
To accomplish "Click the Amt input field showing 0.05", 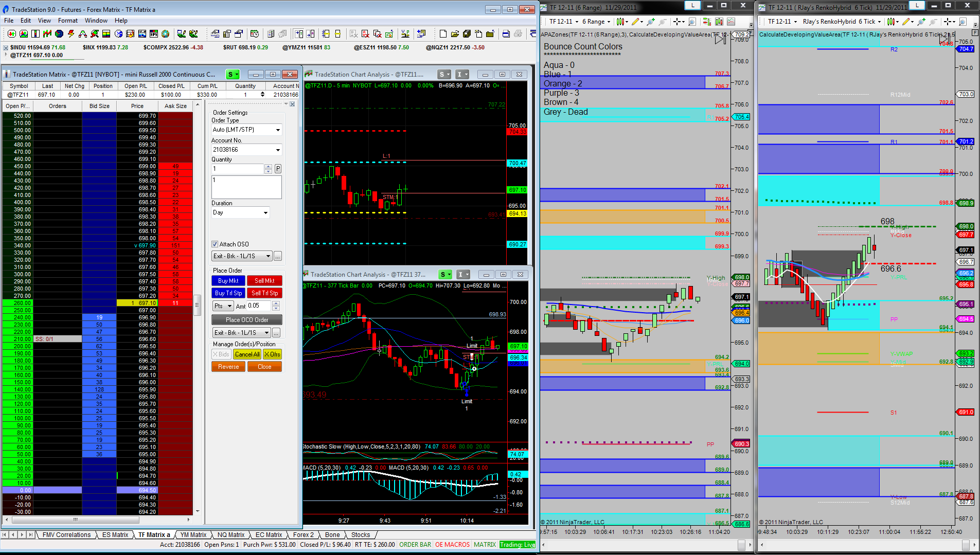I will pos(259,306).
